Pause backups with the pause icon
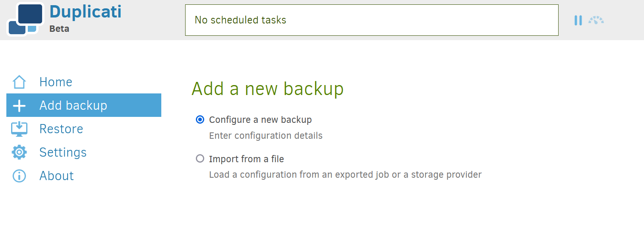 [x=578, y=20]
